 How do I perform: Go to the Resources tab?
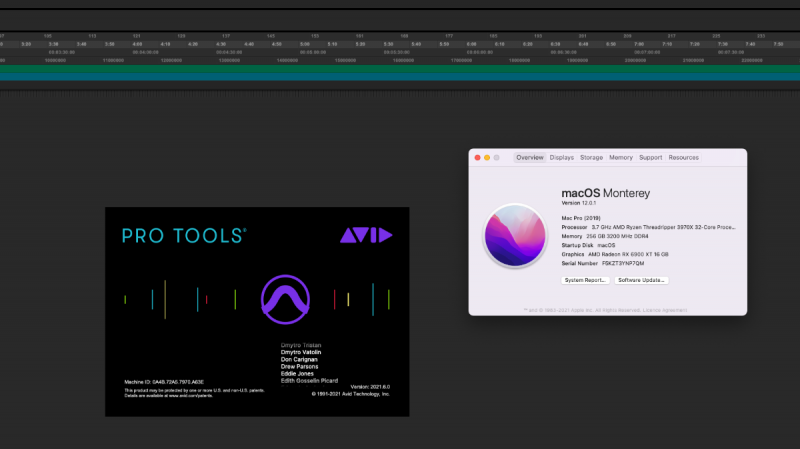[x=684, y=158]
